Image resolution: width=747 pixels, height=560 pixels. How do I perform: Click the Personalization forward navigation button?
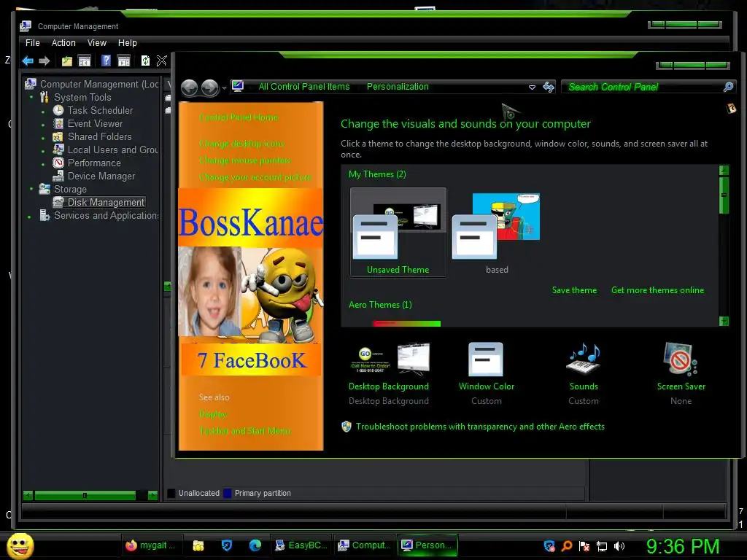209,87
